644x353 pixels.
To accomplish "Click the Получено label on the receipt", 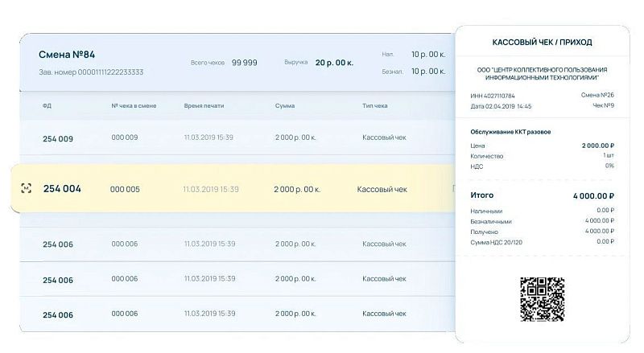I will coord(485,232).
